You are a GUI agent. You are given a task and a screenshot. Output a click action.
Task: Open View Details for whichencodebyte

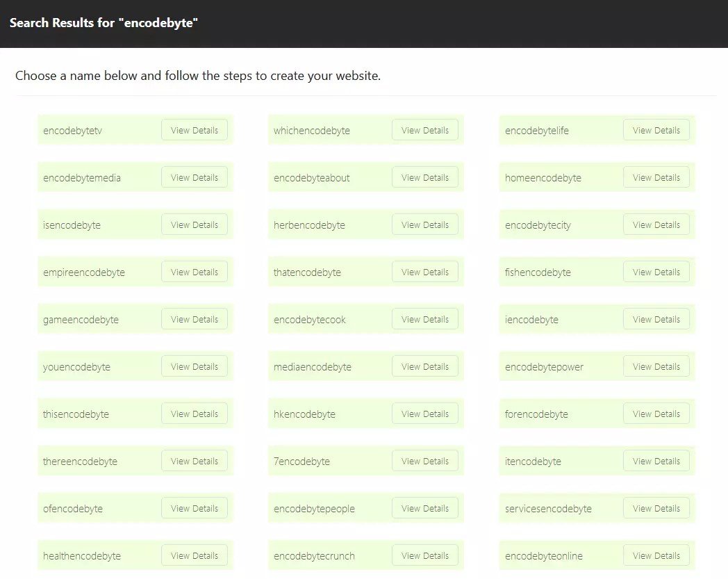pyautogui.click(x=425, y=130)
